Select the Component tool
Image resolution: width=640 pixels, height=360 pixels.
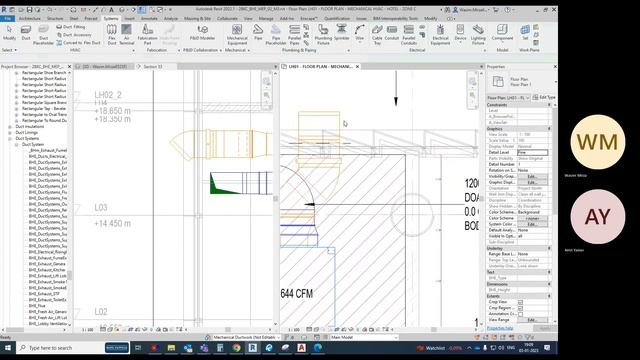(502, 33)
